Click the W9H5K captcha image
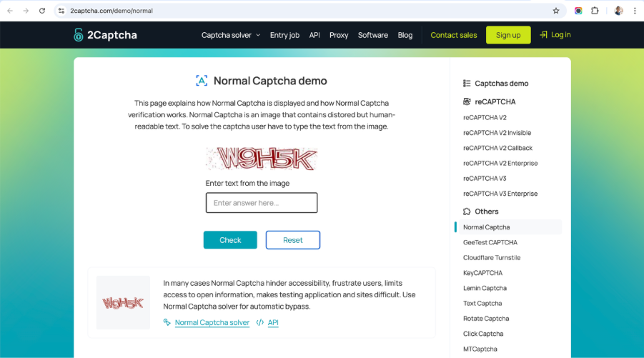The height and width of the screenshot is (358, 644). [262, 159]
